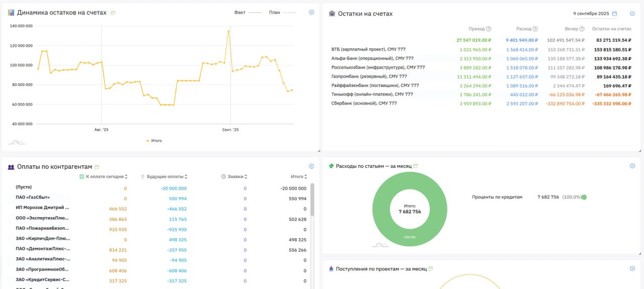Click negative balance -67 466 265.98 ₽
644x289 pixels.
tap(613, 95)
